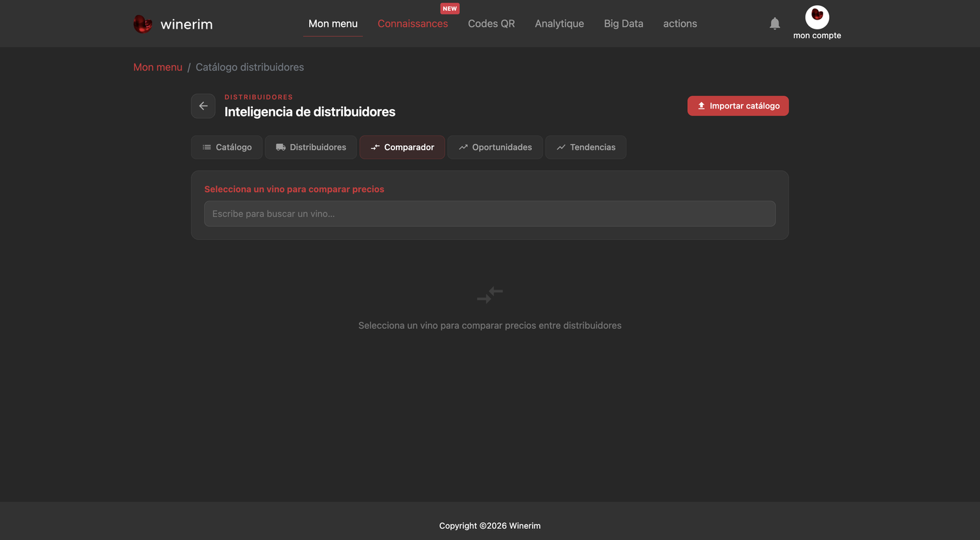Click the trend icon on Oportunidades tab
The width and height of the screenshot is (980, 540).
(x=463, y=147)
